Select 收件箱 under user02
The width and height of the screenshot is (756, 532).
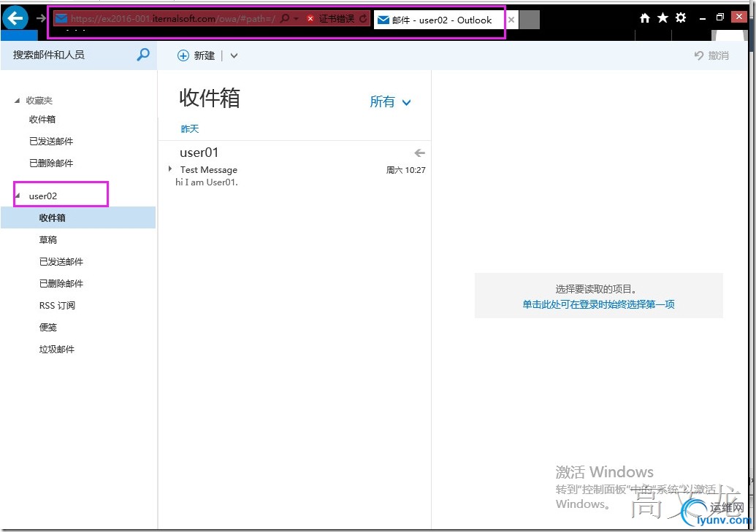coord(78,217)
